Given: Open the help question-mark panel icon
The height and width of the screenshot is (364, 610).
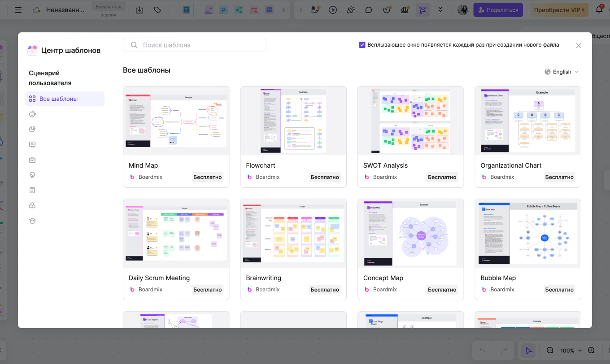Looking at the screenshot, I should pos(186,10).
